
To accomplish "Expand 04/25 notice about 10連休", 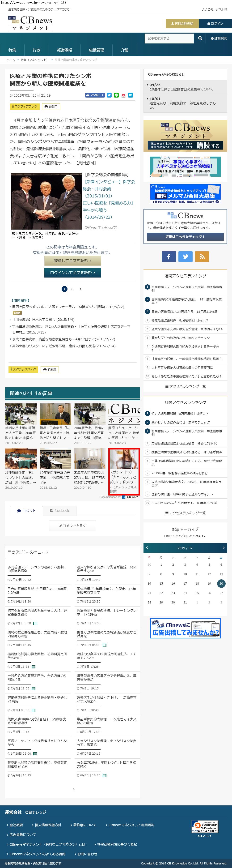I will click(x=185, y=87).
